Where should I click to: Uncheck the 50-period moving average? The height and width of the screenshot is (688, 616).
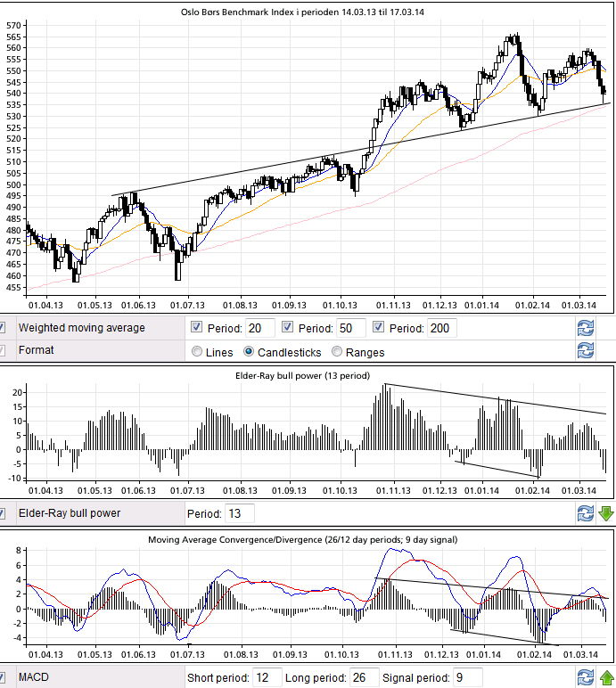click(x=287, y=328)
